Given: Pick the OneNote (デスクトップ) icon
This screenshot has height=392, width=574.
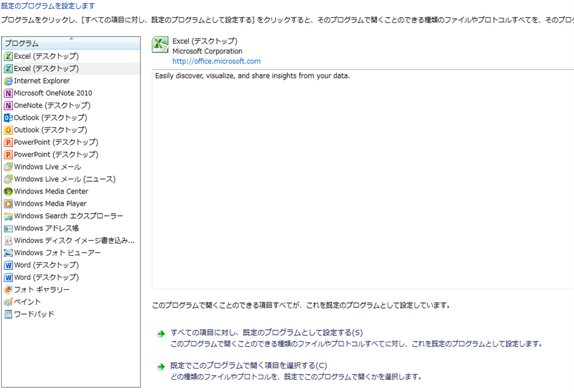Looking at the screenshot, I should pyautogui.click(x=8, y=105).
